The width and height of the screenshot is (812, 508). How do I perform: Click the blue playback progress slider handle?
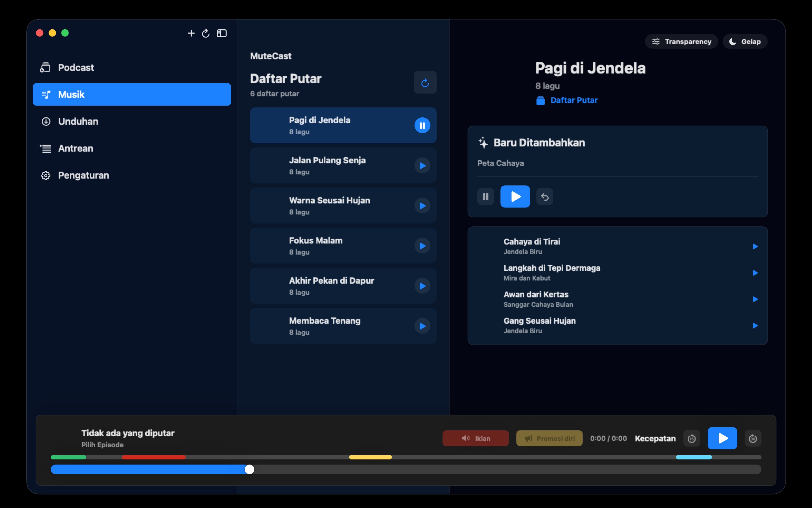click(249, 469)
